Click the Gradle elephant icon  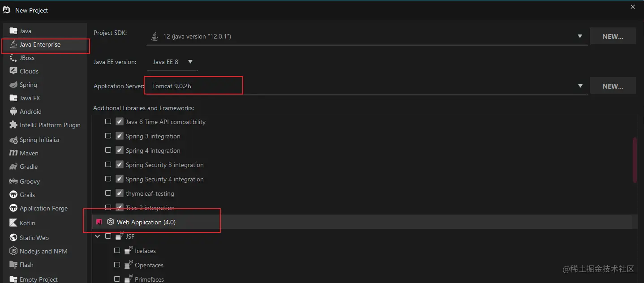[x=13, y=167]
